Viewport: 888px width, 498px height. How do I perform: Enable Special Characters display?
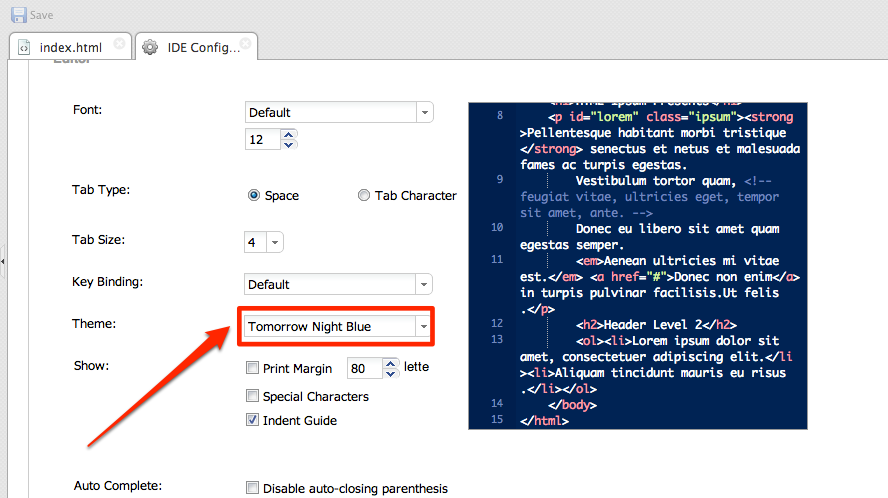pos(253,396)
